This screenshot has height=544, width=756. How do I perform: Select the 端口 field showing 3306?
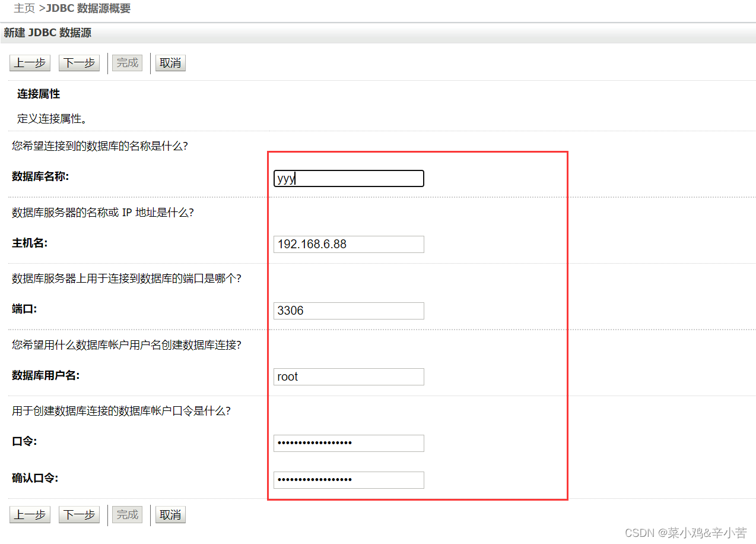pyautogui.click(x=348, y=311)
